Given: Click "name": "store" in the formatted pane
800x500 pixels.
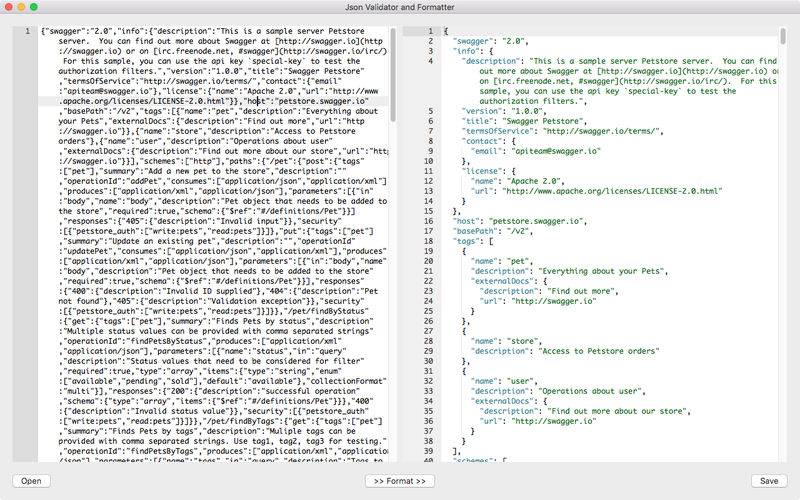Looking at the screenshot, I should click(506, 341).
